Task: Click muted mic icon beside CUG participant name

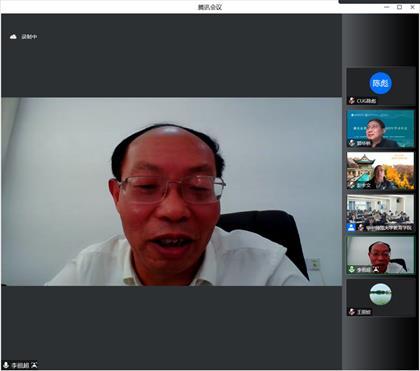Action: pyautogui.click(x=352, y=101)
